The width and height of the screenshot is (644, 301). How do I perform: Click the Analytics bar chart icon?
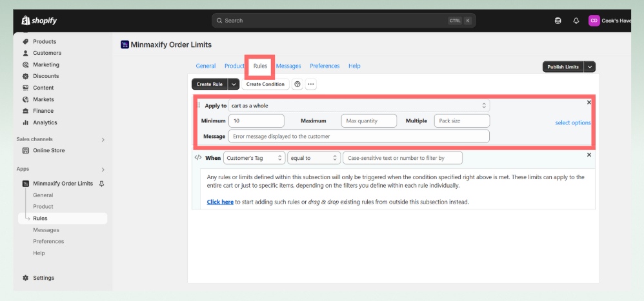point(25,122)
